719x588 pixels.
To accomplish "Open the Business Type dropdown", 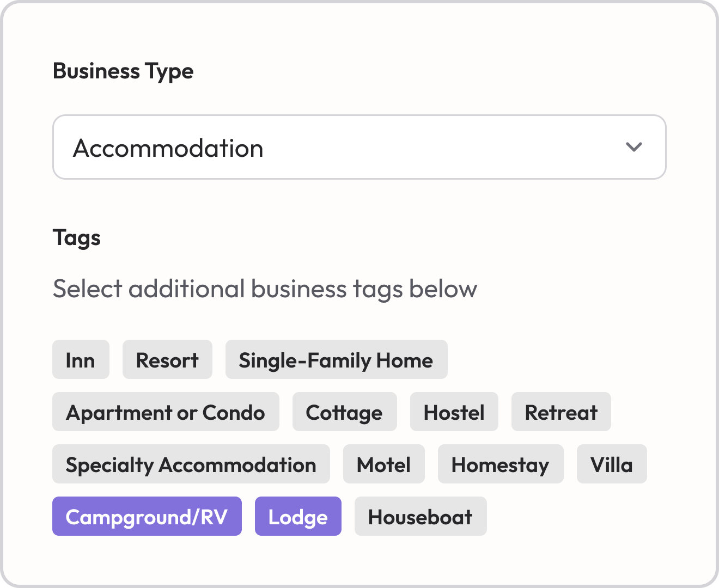I will coord(358,147).
